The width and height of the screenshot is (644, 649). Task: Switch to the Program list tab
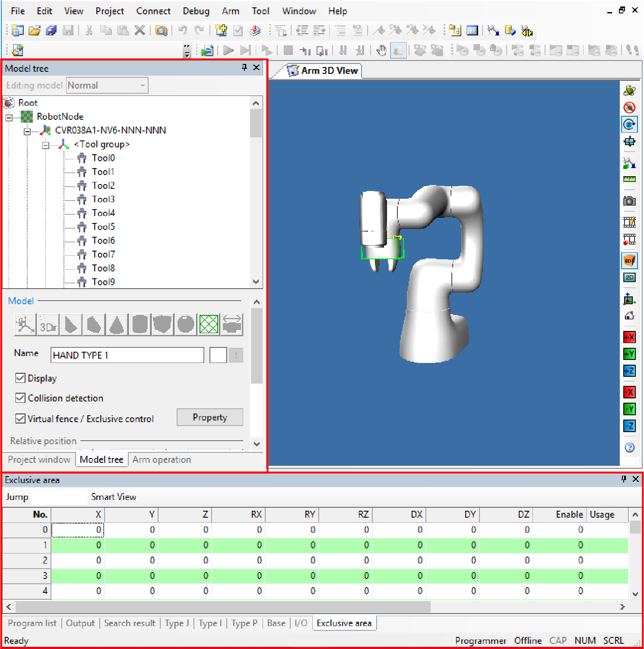pos(32,623)
